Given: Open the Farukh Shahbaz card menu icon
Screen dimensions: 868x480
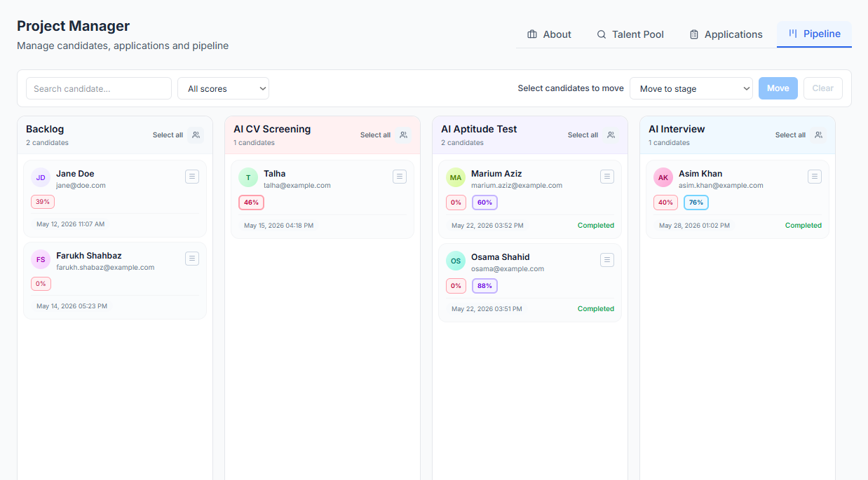Looking at the screenshot, I should coord(192,259).
